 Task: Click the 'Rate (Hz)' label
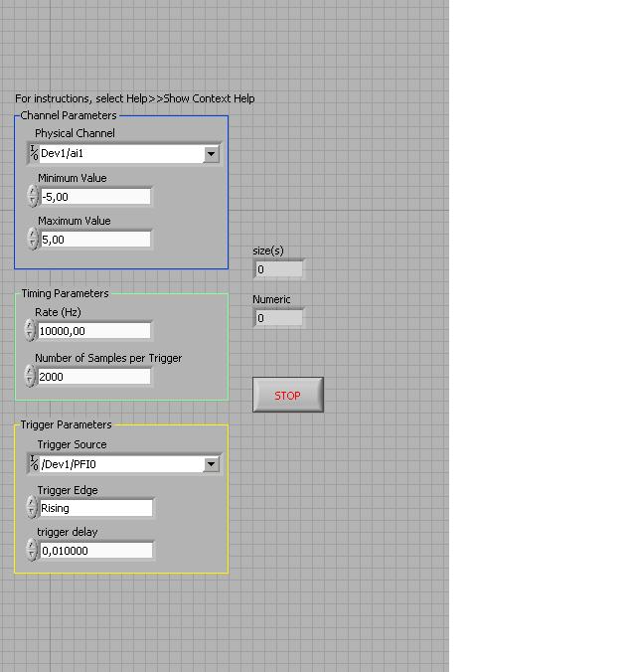[58, 312]
